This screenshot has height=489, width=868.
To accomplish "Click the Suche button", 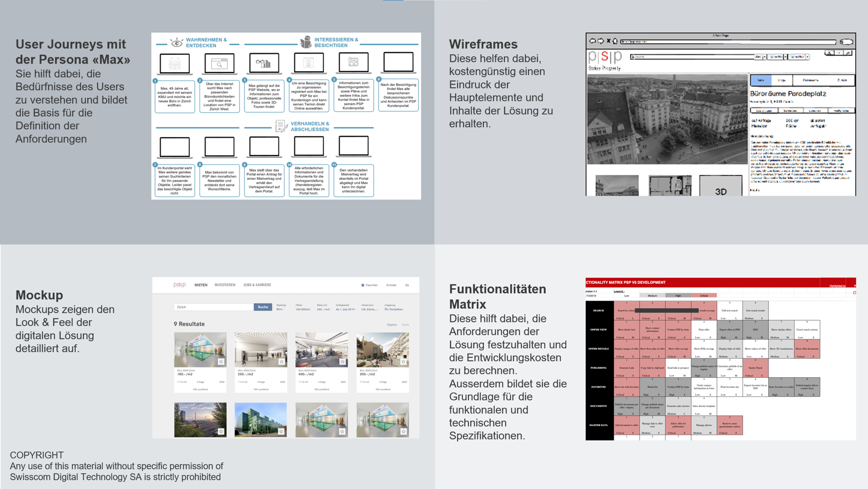I will coord(263,307).
